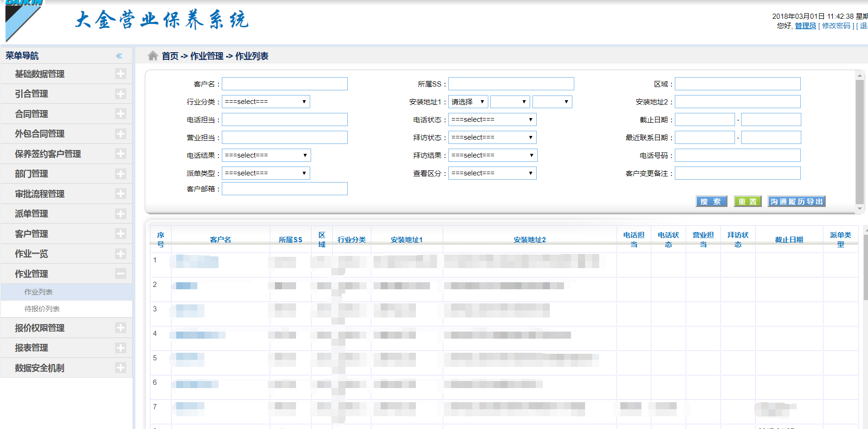Focus the 电话号码 input field
This screenshot has height=429, width=868.
738,155
